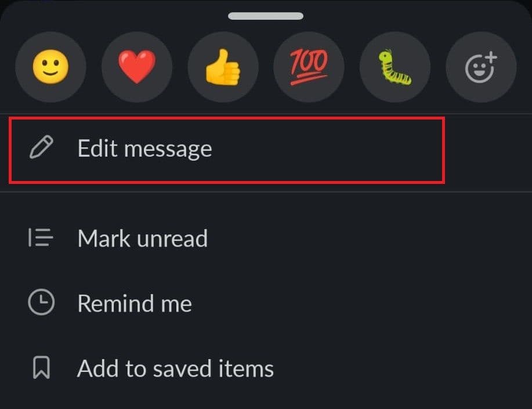Select Remind me menu entry
This screenshot has width=532, height=409.
pos(266,303)
